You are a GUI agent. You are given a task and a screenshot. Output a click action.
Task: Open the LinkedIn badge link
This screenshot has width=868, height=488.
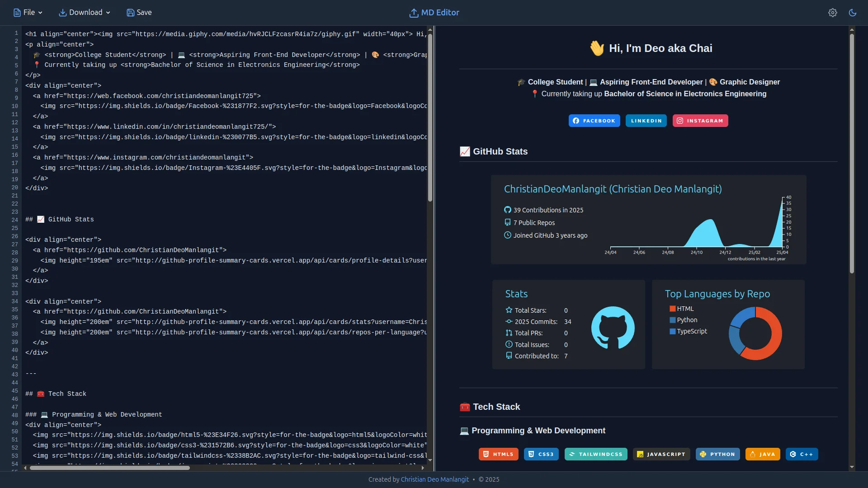[646, 121]
